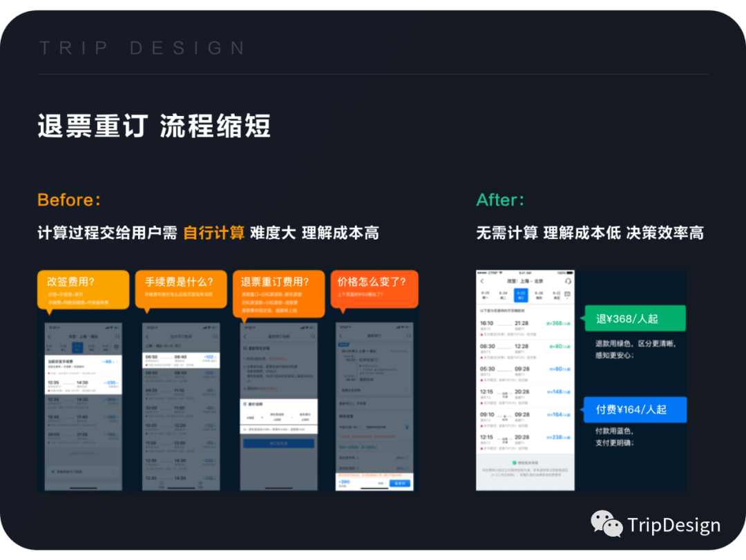The width and height of the screenshot is (746, 560).
Task: Tap back arrow in phone under 手续费是什么?
Action: [x=147, y=336]
